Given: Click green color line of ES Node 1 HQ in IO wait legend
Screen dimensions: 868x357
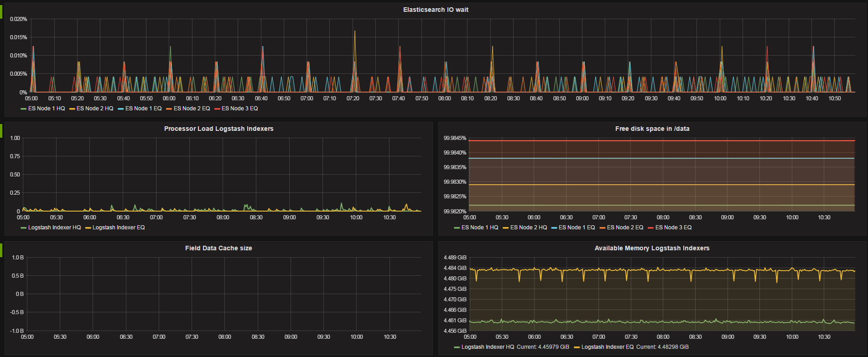Looking at the screenshot, I should (x=24, y=109).
